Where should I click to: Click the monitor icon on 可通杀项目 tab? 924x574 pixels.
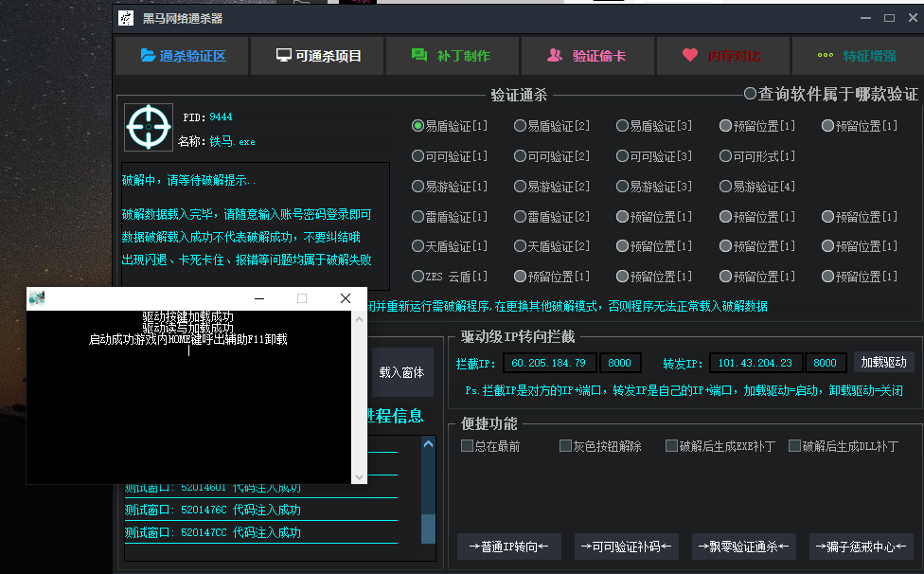click(283, 55)
